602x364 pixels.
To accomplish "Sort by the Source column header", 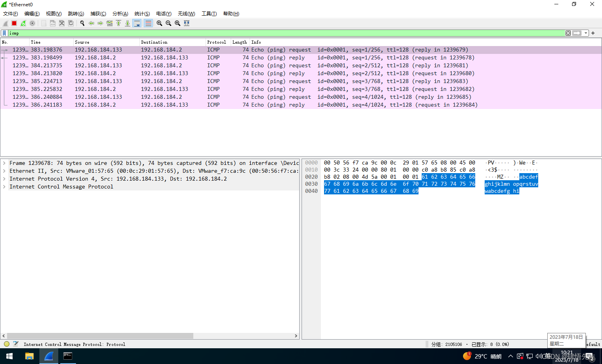I will tap(106, 42).
